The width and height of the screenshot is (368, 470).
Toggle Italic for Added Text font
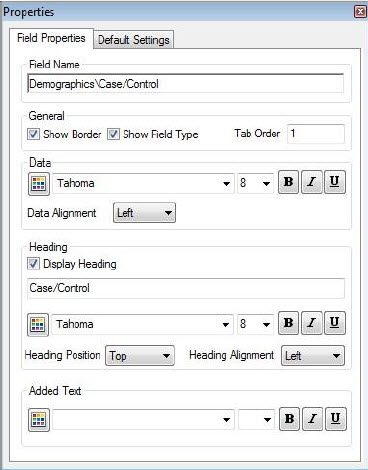pos(313,419)
